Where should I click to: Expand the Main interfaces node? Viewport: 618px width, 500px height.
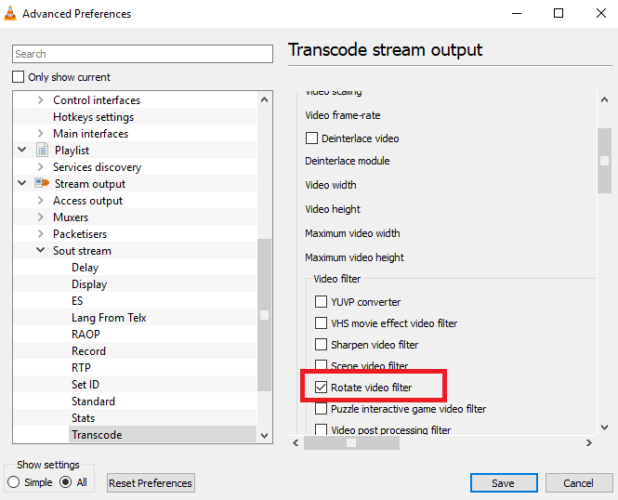point(40,134)
